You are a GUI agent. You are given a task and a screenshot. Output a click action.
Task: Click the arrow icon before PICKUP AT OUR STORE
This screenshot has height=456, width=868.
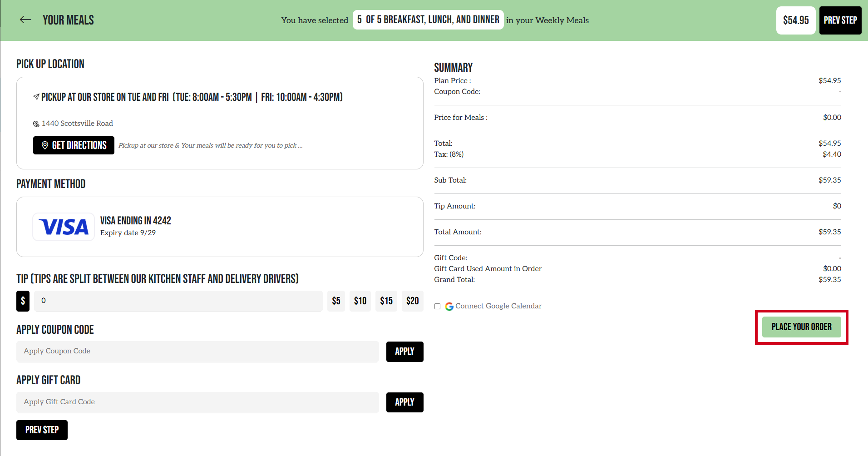[36, 96]
